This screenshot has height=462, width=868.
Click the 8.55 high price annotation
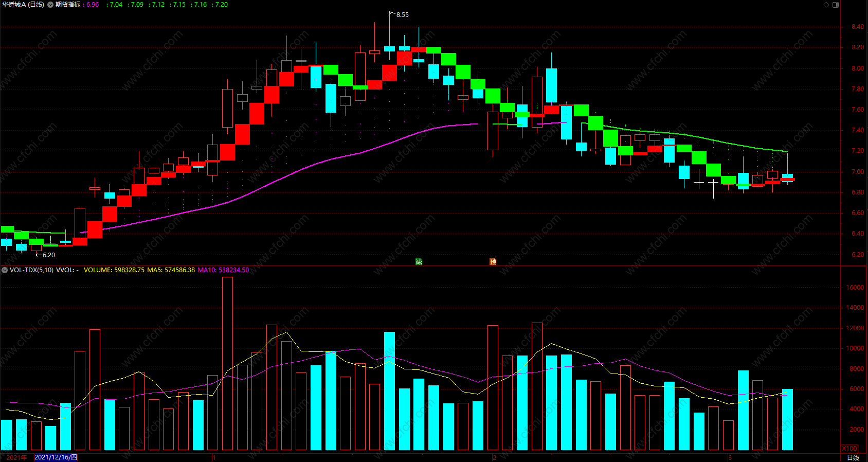coord(403,15)
